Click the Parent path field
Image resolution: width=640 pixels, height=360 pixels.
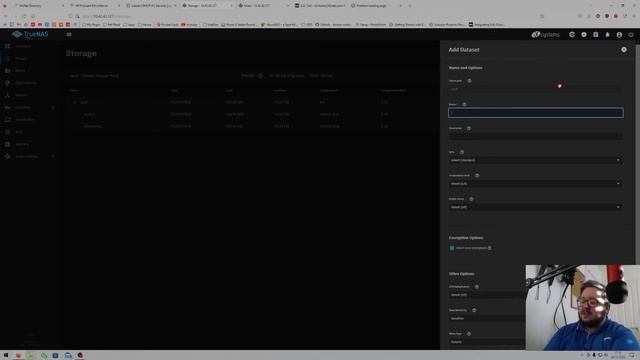536,89
